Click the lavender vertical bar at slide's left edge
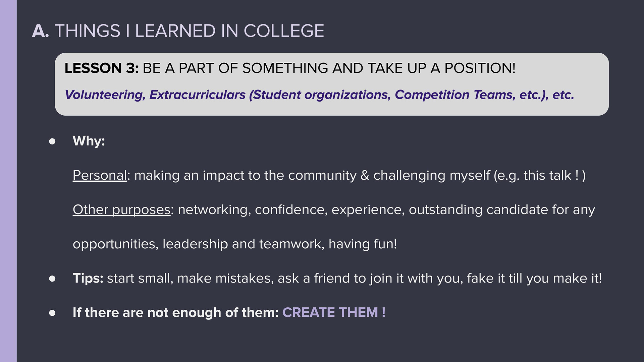Image resolution: width=644 pixels, height=362 pixels. coord(8,181)
